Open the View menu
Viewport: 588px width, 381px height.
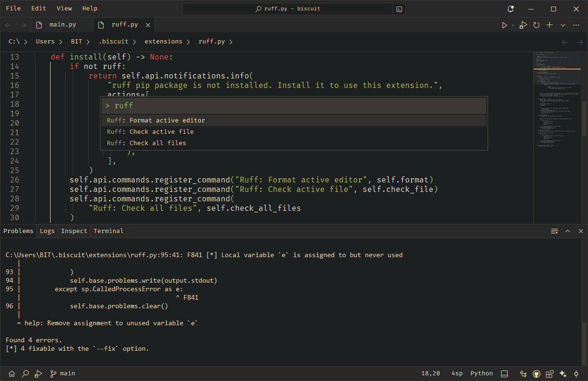(64, 8)
